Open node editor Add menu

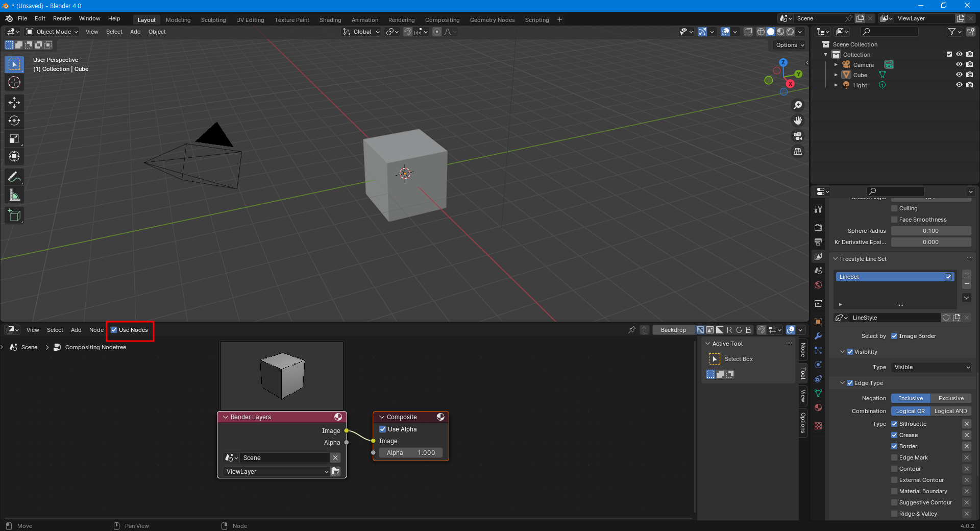click(x=76, y=330)
